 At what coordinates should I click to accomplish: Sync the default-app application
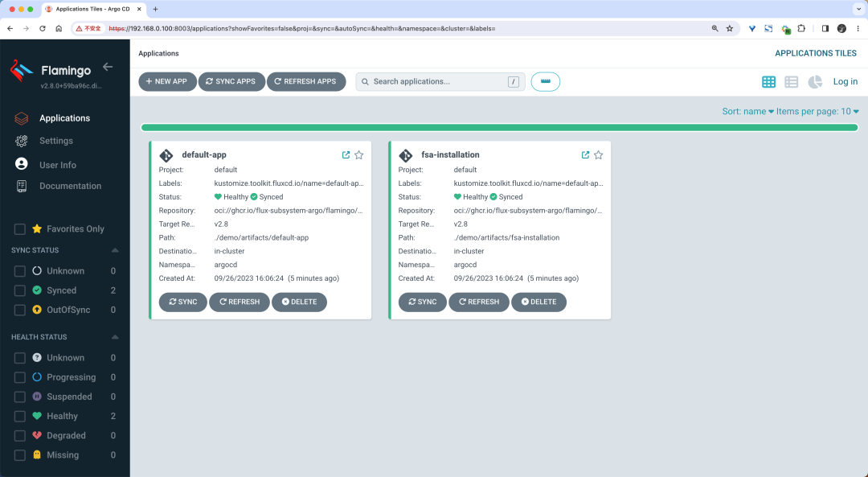182,302
